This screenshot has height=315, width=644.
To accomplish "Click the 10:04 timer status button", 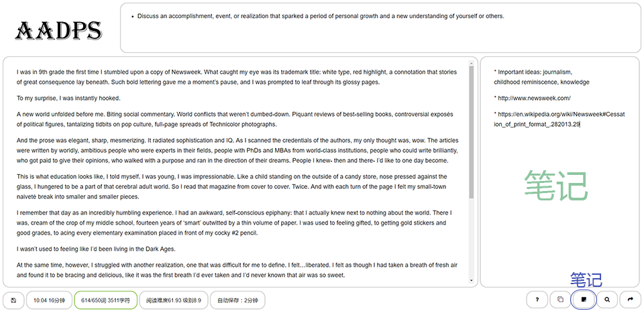I will click(x=49, y=300).
